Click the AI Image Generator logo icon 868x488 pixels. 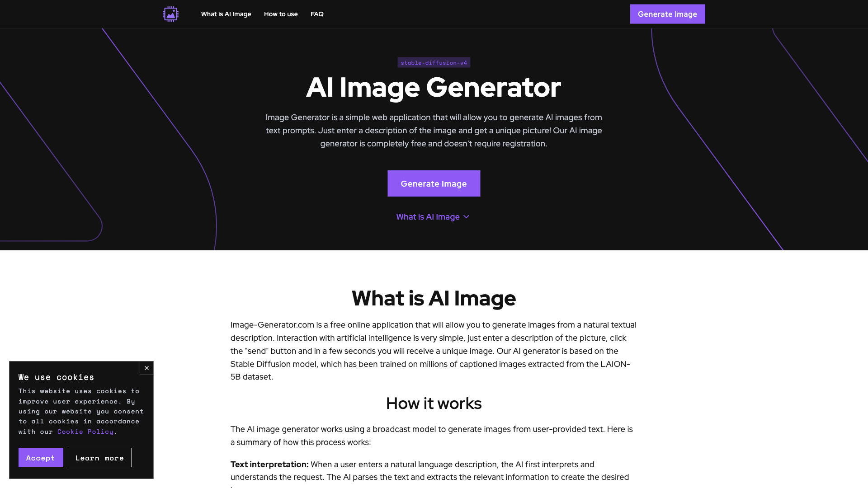(170, 14)
